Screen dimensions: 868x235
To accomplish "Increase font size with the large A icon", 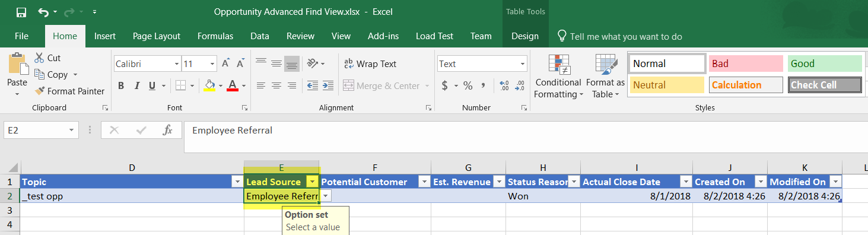I will tap(225, 63).
